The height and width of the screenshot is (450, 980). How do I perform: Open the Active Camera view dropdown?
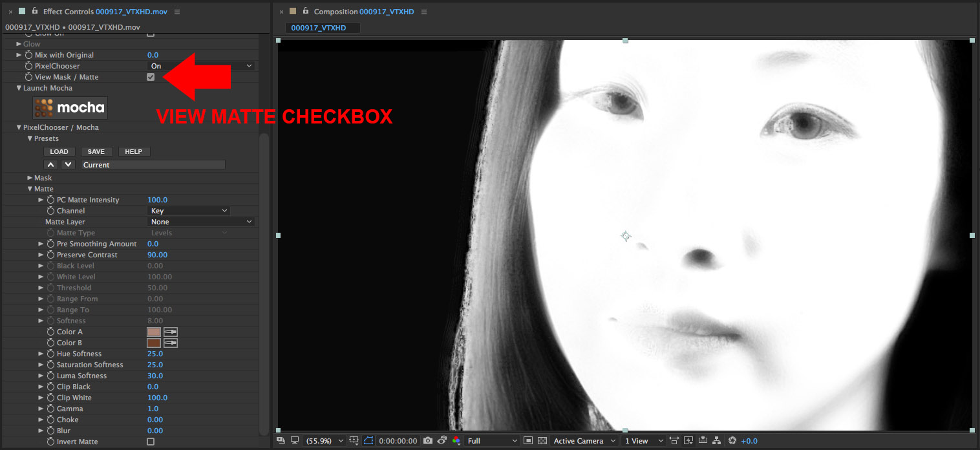585,441
